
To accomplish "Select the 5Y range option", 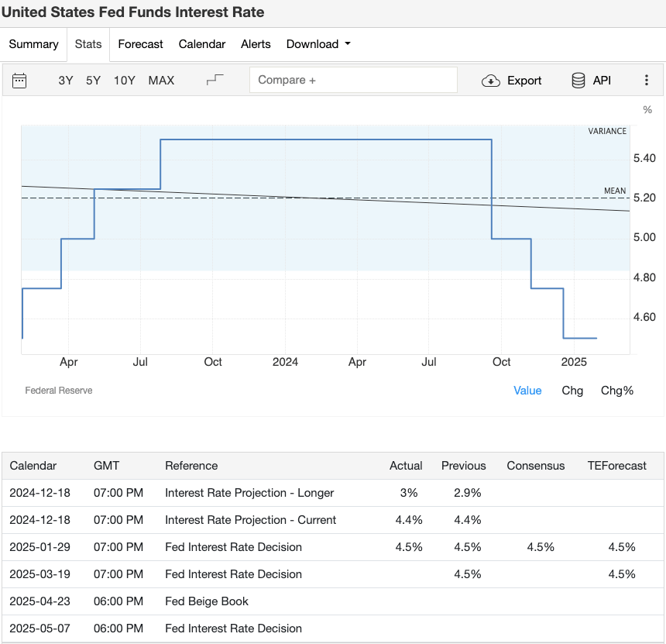I will 93,80.
